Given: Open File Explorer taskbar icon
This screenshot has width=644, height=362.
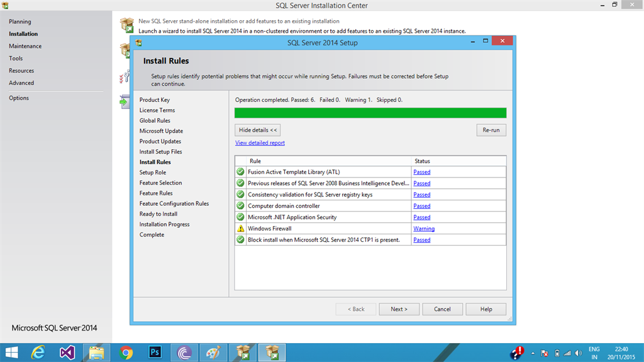Looking at the screenshot, I should click(x=96, y=353).
